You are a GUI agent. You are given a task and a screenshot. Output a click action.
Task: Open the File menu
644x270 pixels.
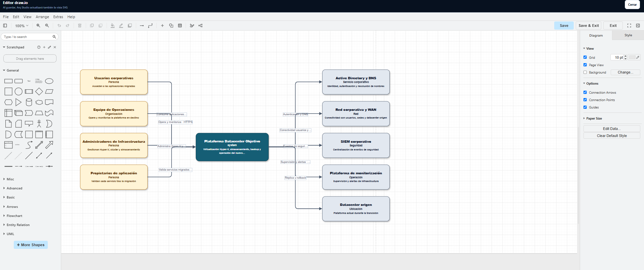pyautogui.click(x=6, y=17)
